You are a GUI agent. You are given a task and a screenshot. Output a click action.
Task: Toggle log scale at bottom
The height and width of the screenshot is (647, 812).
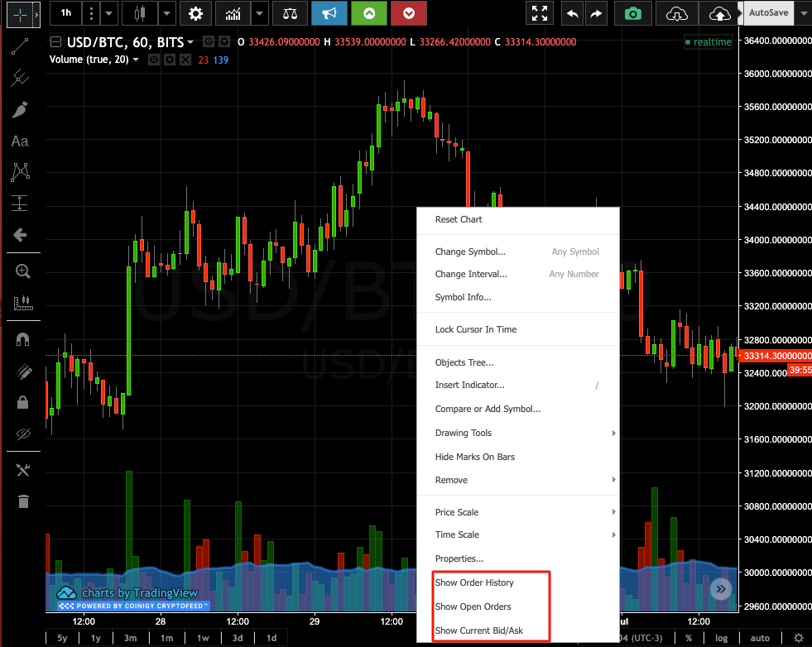pos(721,638)
